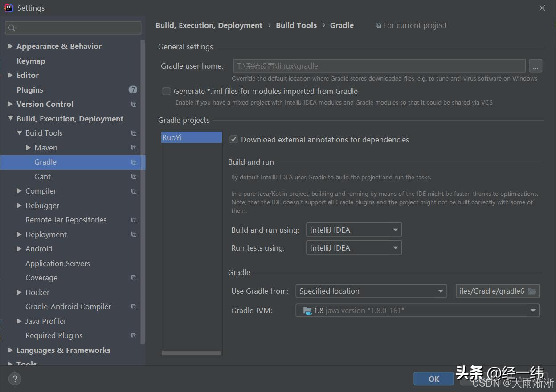Open the help question mark button

[x=15, y=379]
